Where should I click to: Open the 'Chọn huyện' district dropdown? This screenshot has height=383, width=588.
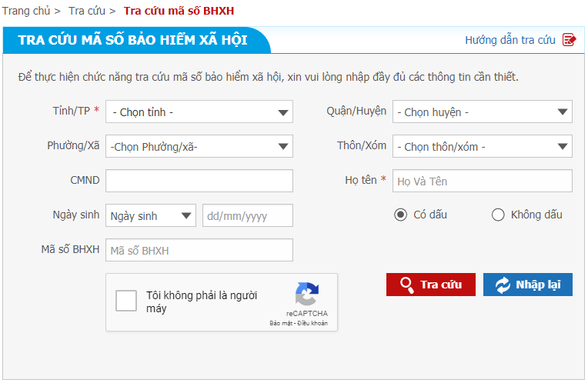click(x=483, y=112)
